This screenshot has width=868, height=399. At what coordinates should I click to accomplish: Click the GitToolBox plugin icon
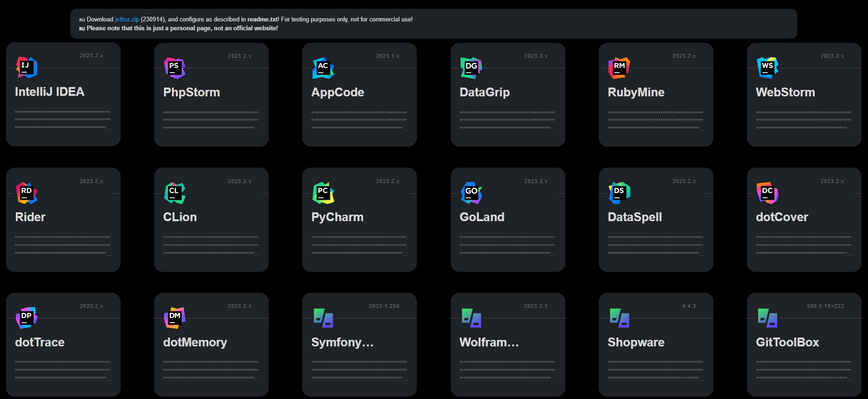[767, 318]
